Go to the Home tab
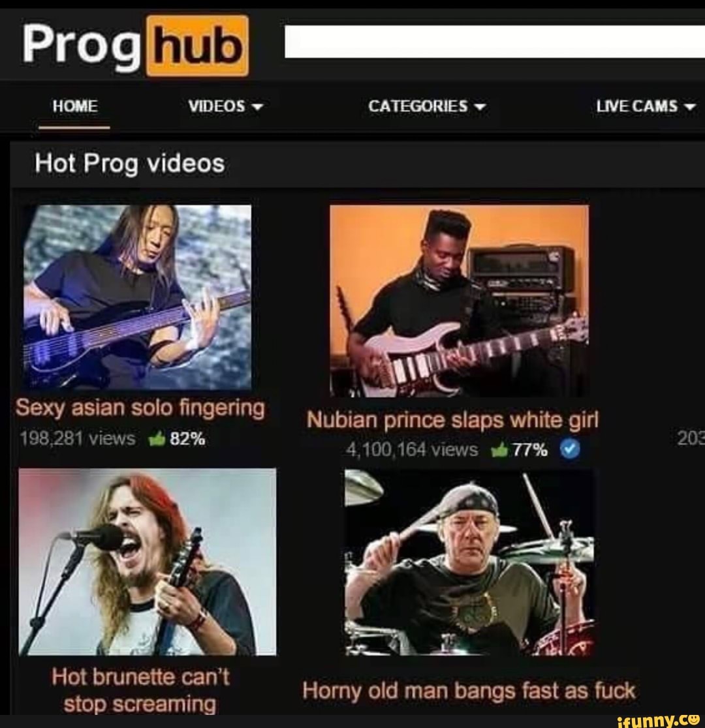The image size is (705, 728). (x=75, y=106)
